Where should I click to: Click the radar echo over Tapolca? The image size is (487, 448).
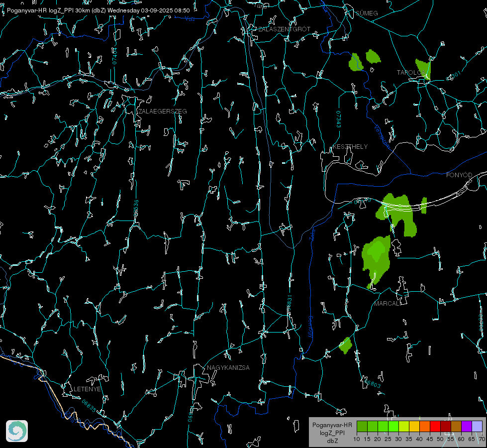point(423,69)
